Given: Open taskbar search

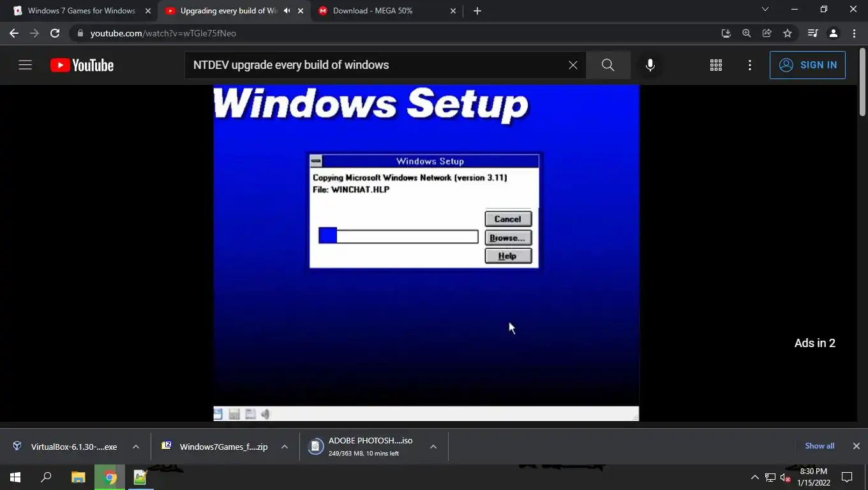Looking at the screenshot, I should tap(46, 477).
